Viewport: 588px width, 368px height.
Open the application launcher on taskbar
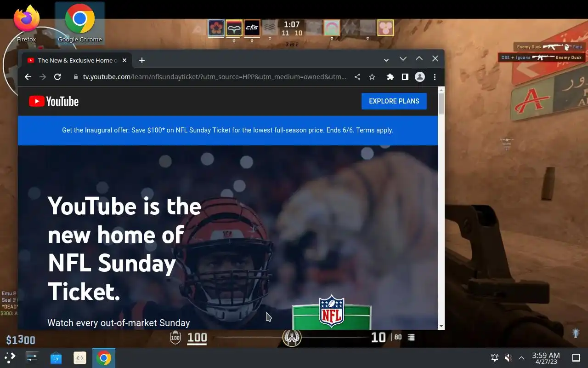(x=10, y=358)
